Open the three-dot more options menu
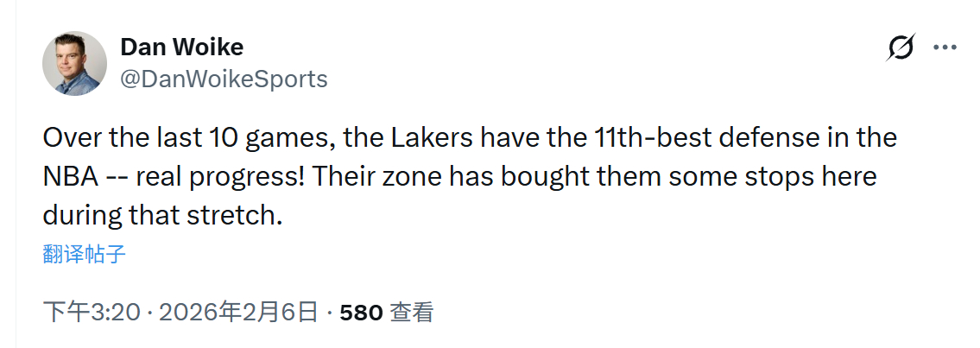The width and height of the screenshot is (980, 348). point(945,47)
